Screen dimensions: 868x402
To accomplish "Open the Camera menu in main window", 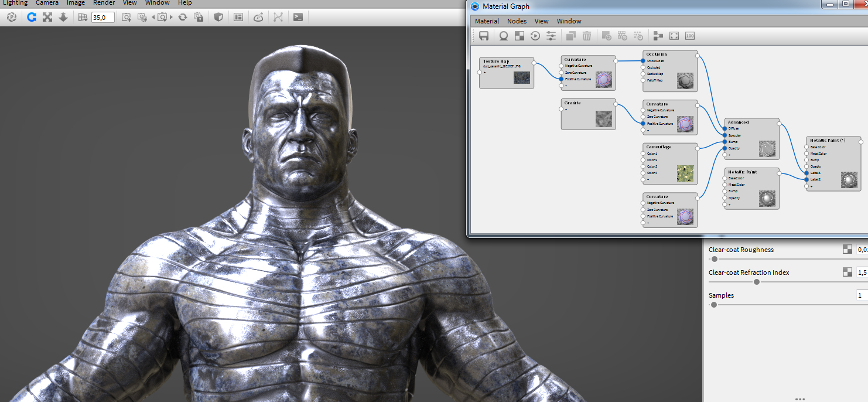I will (47, 3).
